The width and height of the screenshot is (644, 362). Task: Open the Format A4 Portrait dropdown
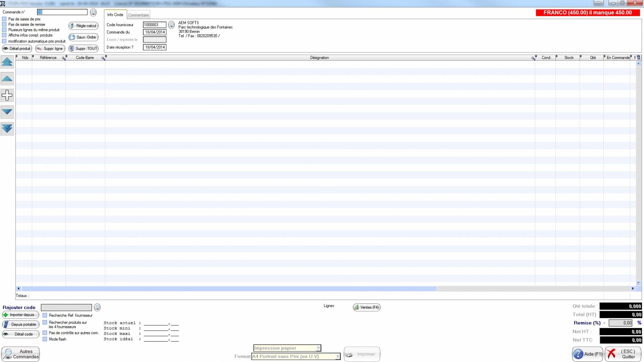point(337,357)
